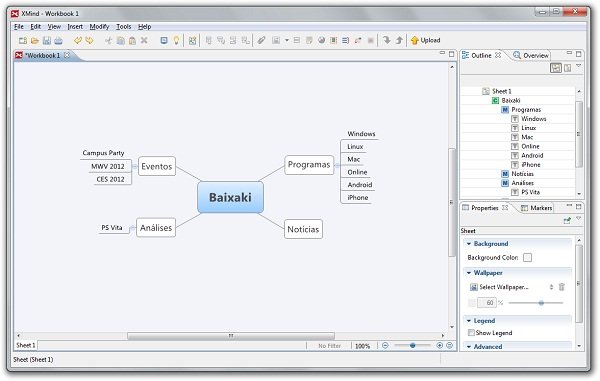
Task: Open the Outline panel view menu triangle
Action: pos(579,66)
